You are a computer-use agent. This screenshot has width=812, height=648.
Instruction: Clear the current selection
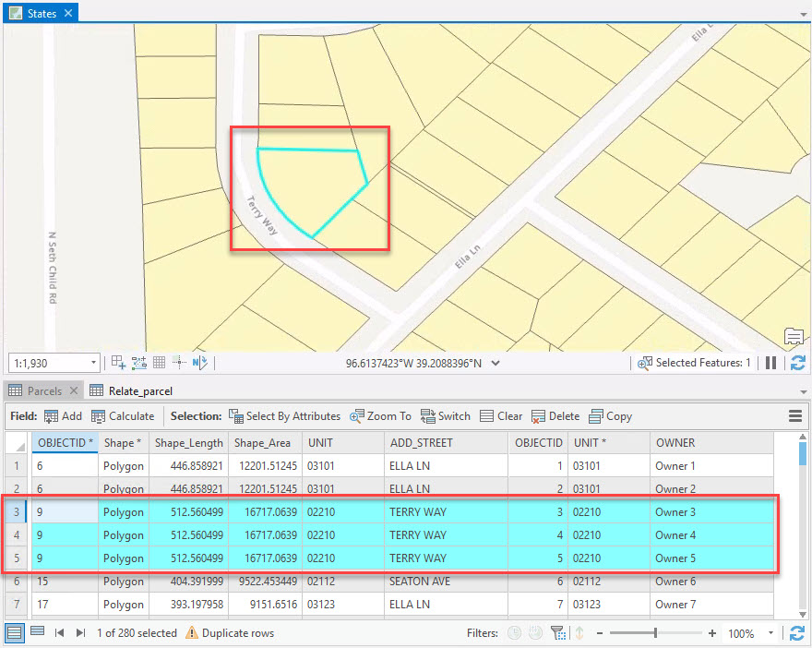pos(501,416)
